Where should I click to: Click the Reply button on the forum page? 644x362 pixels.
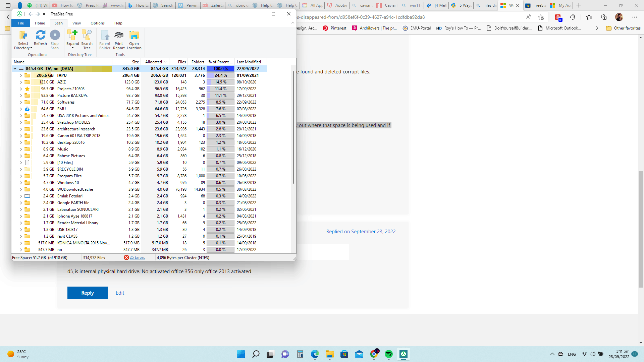pos(88,293)
